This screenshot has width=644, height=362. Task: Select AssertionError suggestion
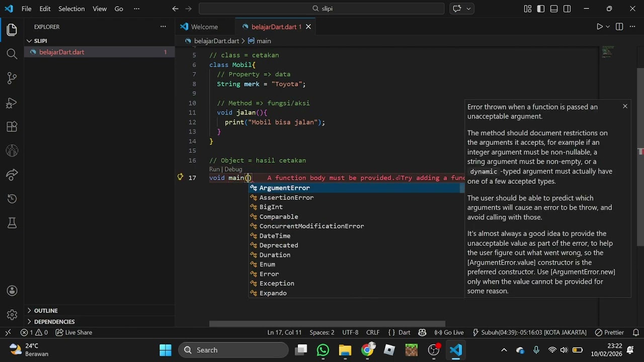click(357, 198)
